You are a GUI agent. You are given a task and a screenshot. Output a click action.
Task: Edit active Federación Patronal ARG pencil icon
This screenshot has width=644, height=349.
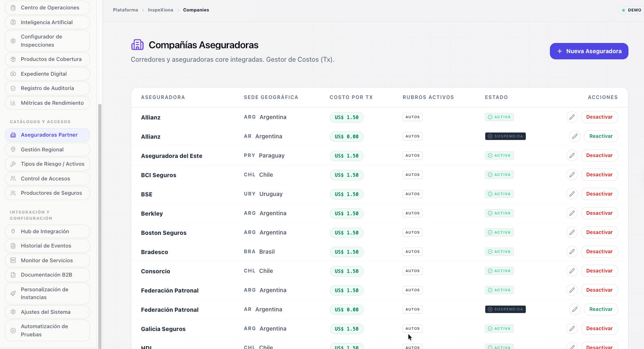tap(572, 290)
